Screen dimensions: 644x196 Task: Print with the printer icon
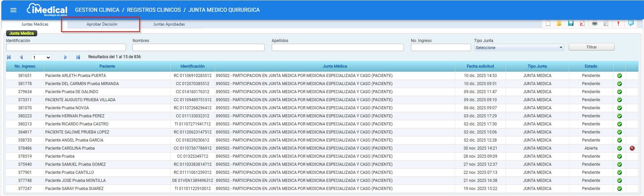coord(595,23)
